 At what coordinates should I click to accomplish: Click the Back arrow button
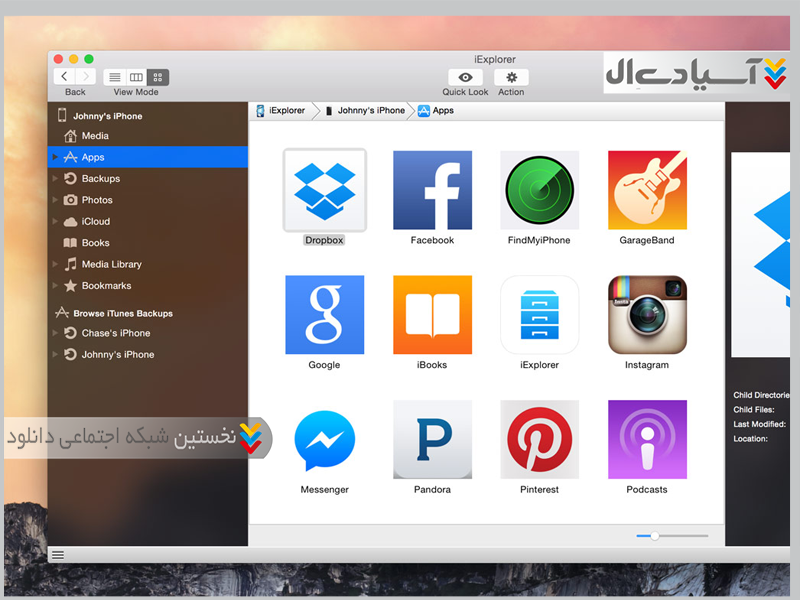point(65,77)
